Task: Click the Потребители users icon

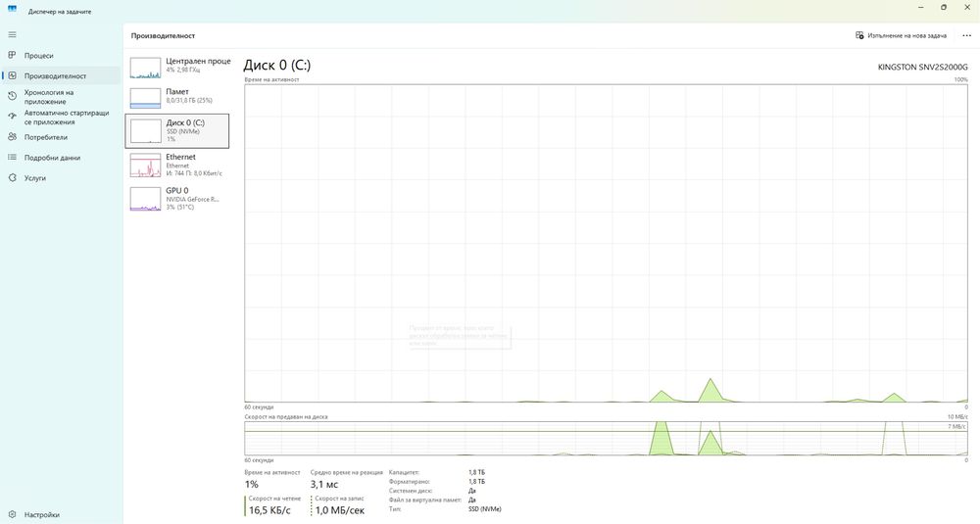Action: point(12,137)
